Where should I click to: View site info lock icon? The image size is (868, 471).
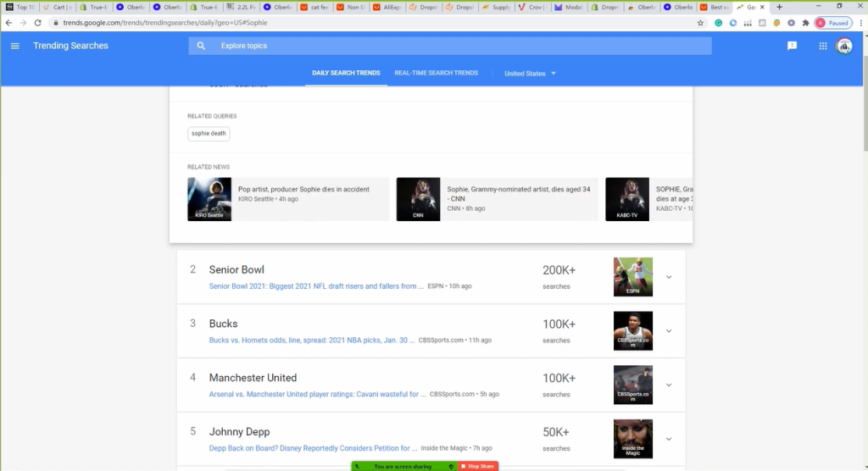point(55,23)
